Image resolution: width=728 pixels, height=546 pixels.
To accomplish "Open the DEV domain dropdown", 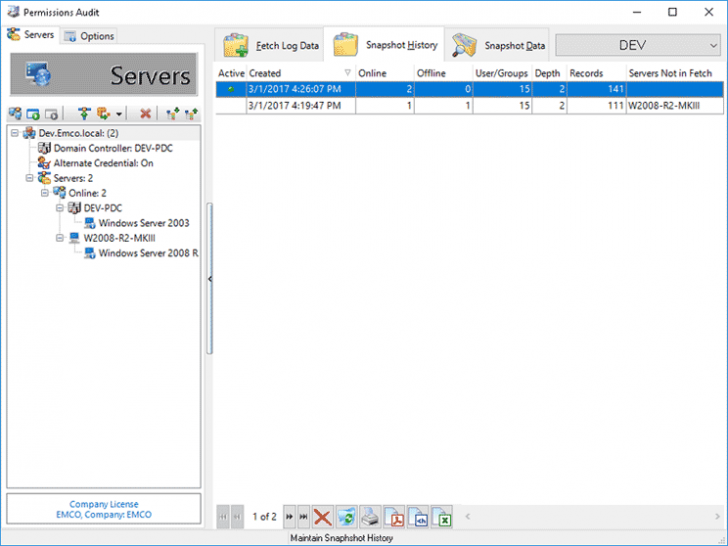I will pos(637,45).
